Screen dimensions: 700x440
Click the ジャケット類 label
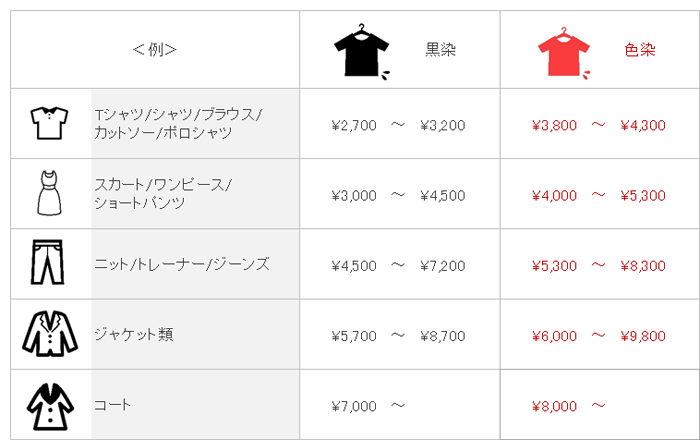[133, 334]
